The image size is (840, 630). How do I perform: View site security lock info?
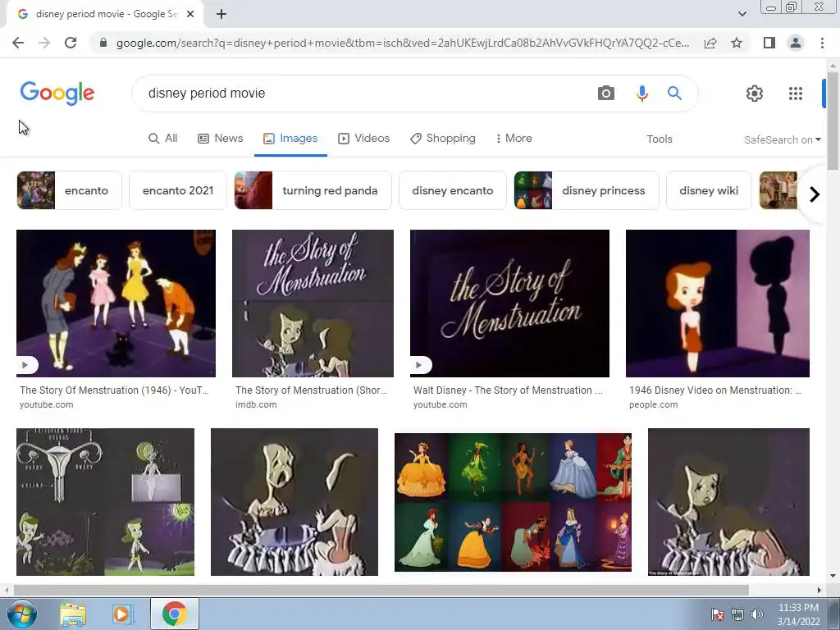pyautogui.click(x=103, y=43)
